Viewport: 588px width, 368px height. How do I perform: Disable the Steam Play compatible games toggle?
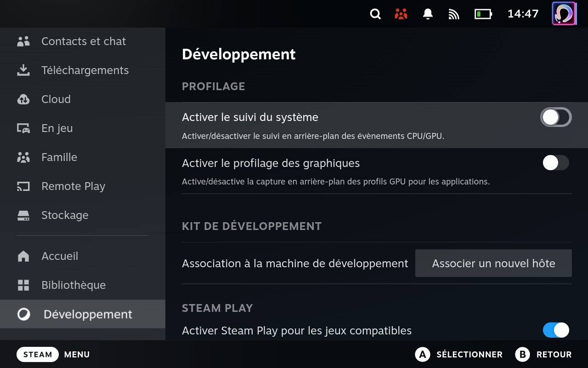click(556, 330)
